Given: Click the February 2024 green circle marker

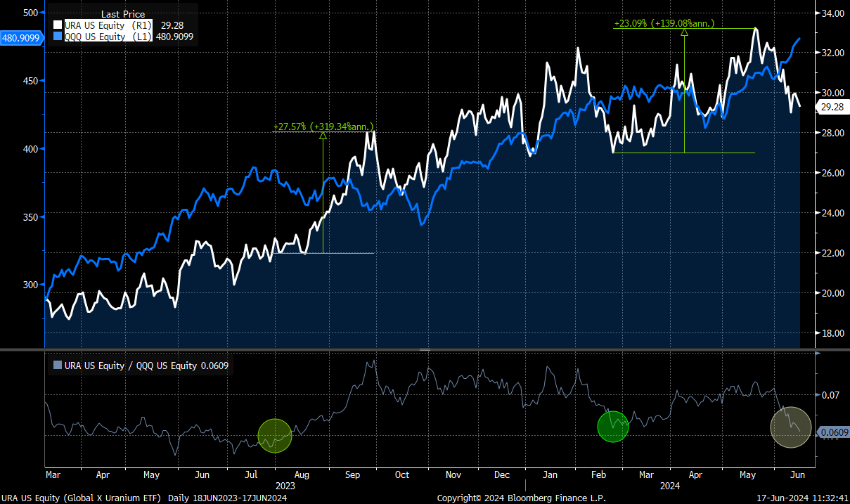Looking at the screenshot, I should (612, 427).
